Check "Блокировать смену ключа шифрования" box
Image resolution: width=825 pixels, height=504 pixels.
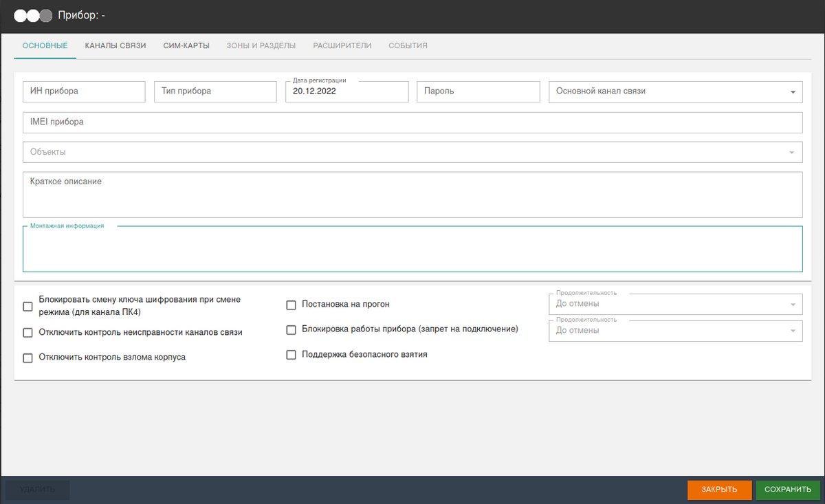point(28,307)
